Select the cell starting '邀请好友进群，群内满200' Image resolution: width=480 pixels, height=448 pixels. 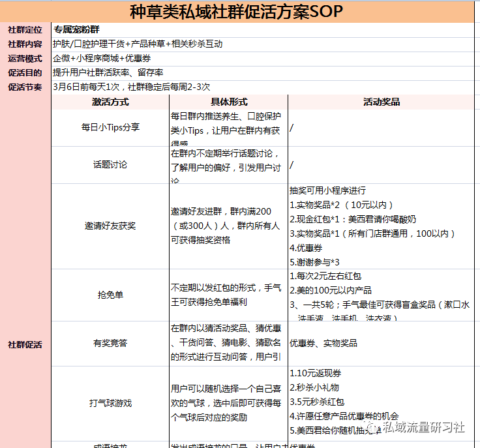click(229, 226)
